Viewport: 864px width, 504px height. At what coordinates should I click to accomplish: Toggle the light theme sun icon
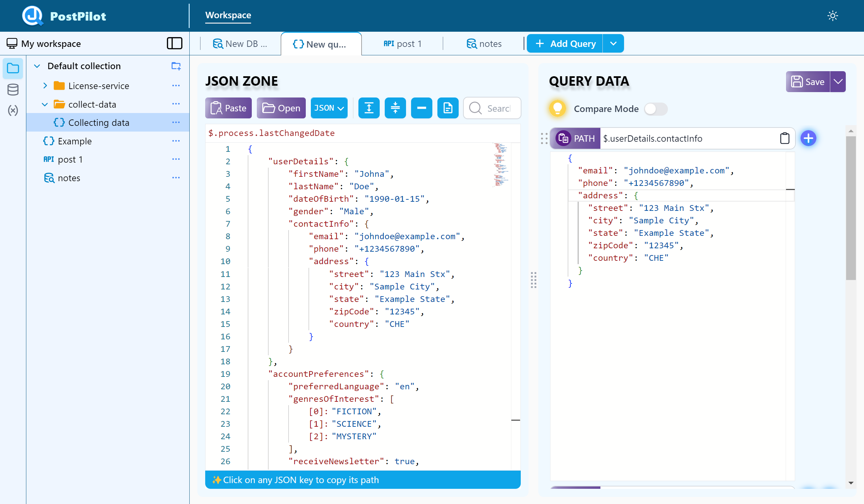pyautogui.click(x=833, y=16)
